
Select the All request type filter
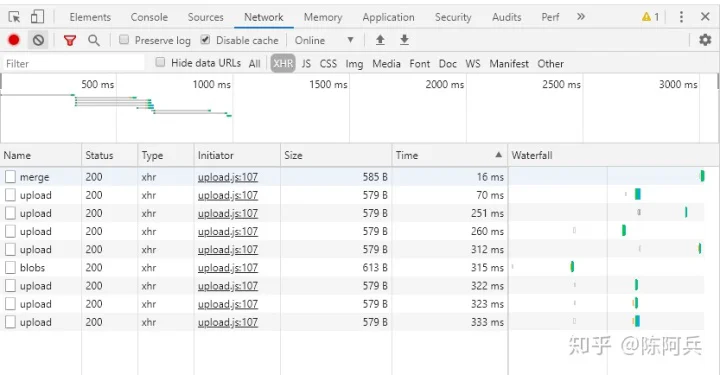click(254, 64)
